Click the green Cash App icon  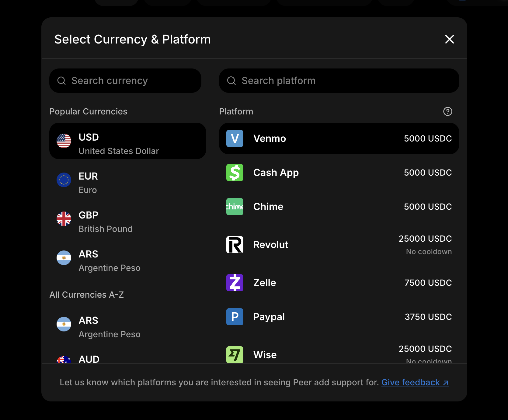tap(235, 173)
